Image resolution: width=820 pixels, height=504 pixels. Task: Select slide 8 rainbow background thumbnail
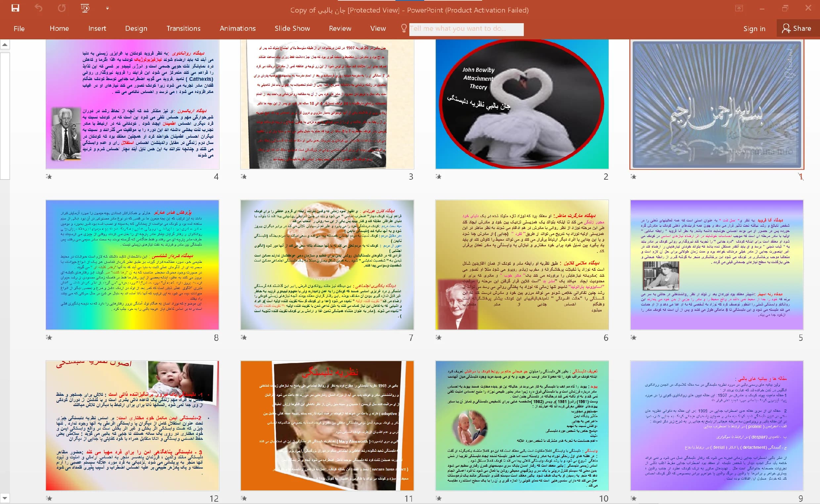[132, 265]
